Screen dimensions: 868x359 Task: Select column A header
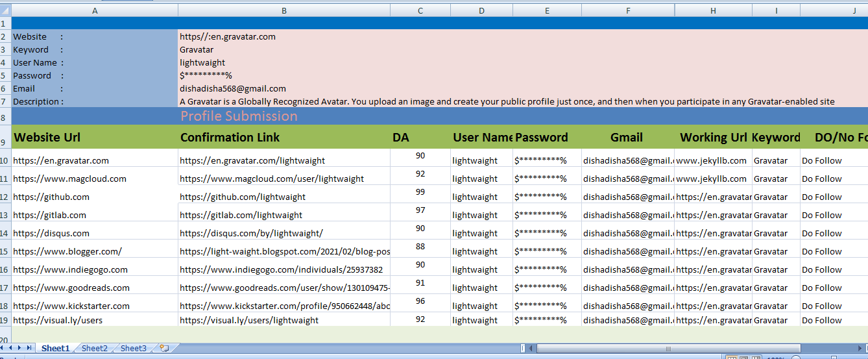95,10
